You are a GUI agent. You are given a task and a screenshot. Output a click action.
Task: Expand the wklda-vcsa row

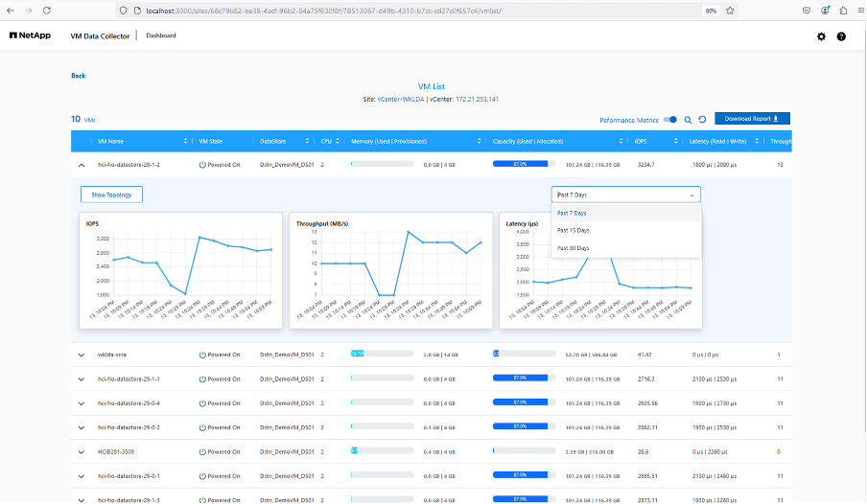coord(82,355)
